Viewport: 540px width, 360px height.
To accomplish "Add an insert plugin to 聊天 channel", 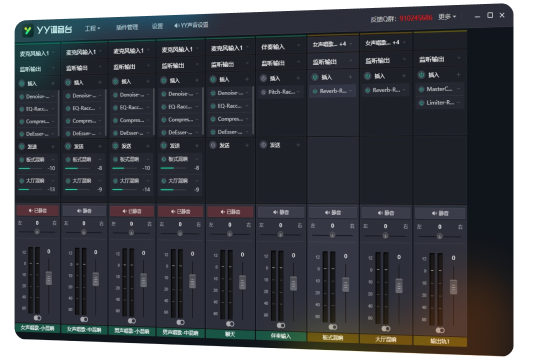I will (247, 79).
